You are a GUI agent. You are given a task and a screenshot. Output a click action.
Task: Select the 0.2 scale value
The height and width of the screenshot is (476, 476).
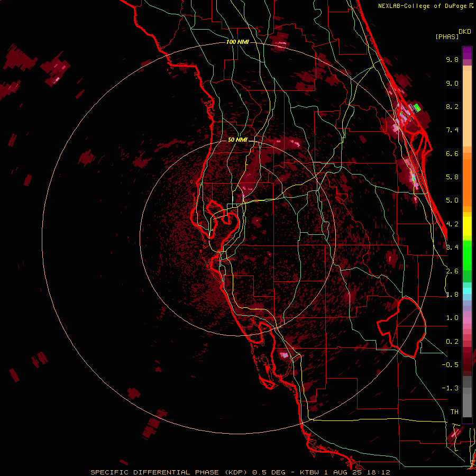pos(452,342)
